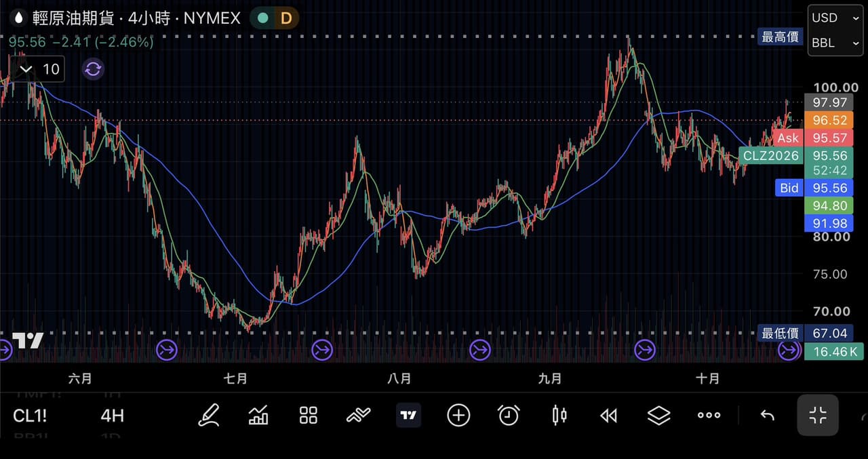Tap the TradingView logo toolbar button
The image size is (868, 459).
click(x=408, y=415)
